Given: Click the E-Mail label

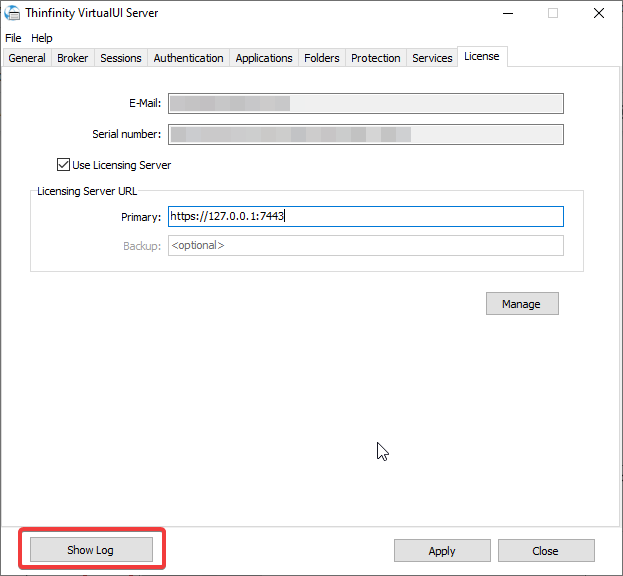Looking at the screenshot, I should [x=145, y=103].
